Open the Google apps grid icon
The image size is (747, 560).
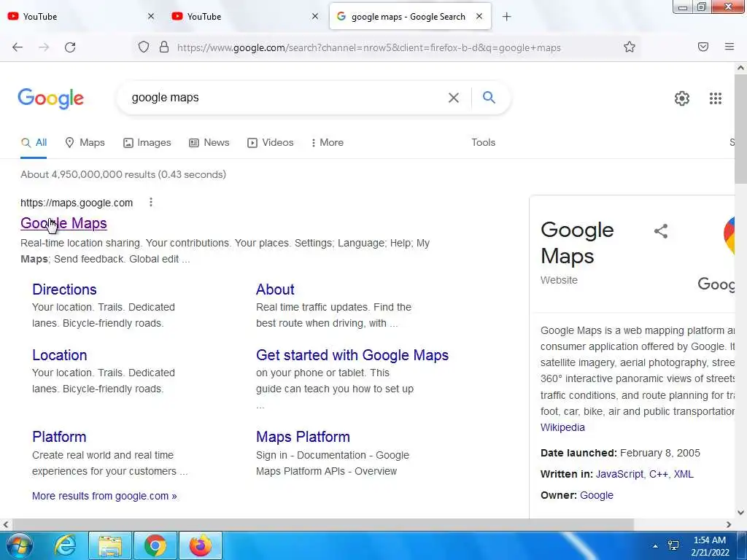715,98
